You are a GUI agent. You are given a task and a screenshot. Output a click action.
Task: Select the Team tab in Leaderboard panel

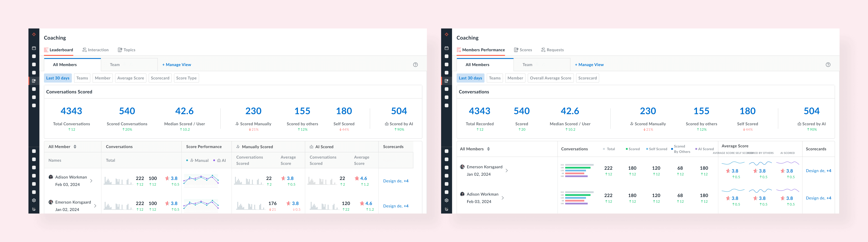coord(115,65)
